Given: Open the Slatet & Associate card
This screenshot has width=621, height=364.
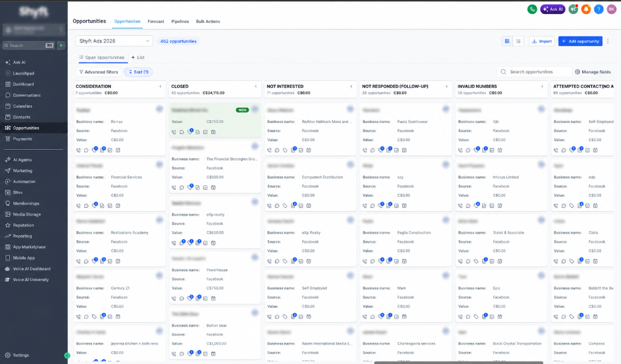Looking at the screenshot, I should [502, 241].
